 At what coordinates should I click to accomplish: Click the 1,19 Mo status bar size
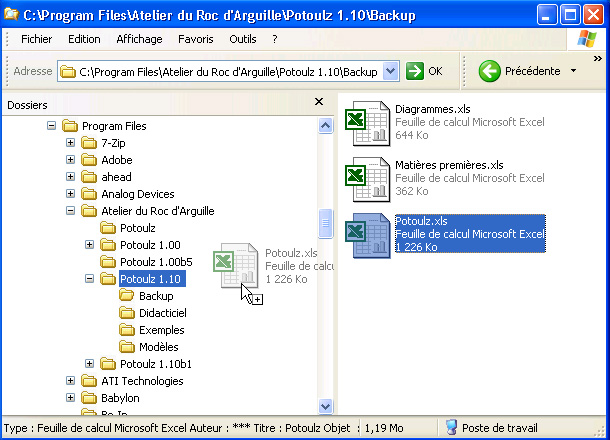click(384, 428)
